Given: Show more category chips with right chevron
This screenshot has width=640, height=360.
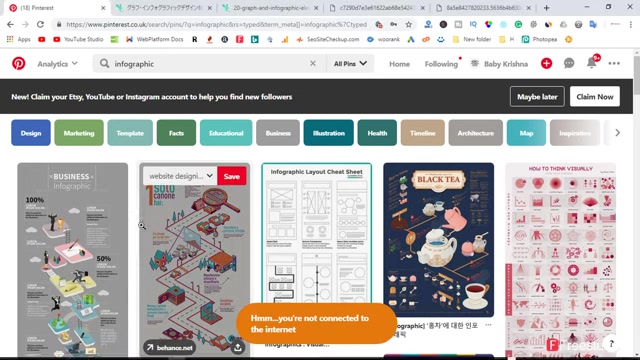Looking at the screenshot, I should click(x=617, y=133).
